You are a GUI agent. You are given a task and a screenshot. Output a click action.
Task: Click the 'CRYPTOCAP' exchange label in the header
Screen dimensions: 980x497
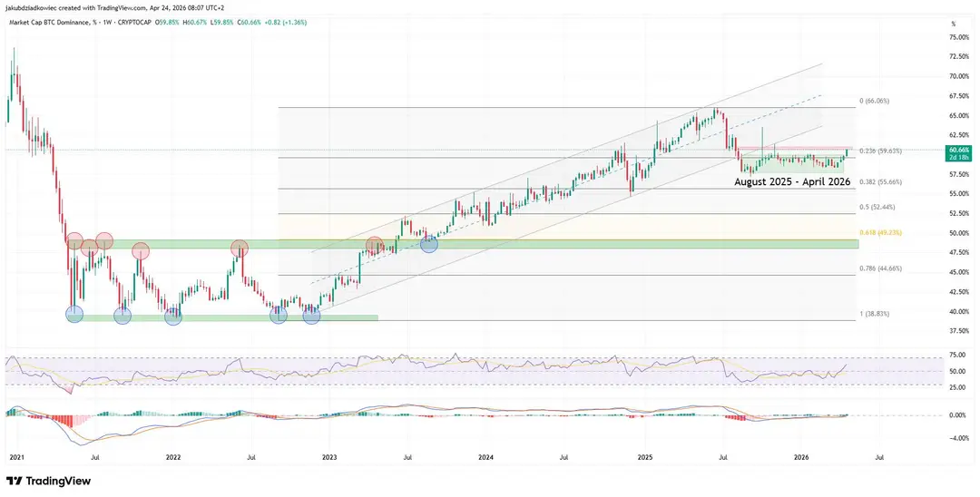[x=132, y=23]
